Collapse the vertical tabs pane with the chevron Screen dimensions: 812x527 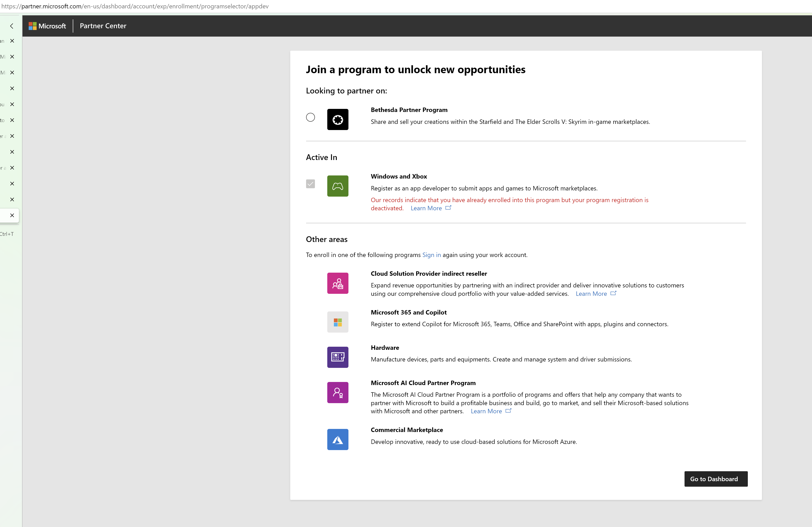click(12, 26)
